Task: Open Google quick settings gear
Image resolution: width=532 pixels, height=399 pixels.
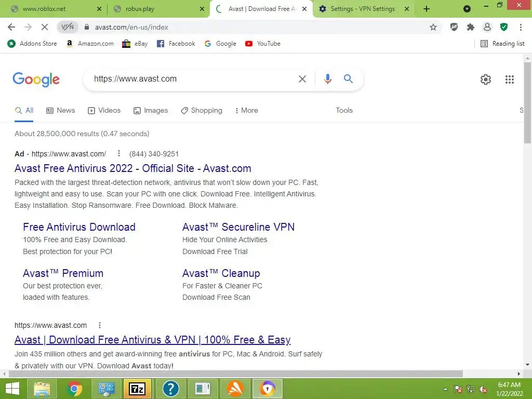Action: 486,79
